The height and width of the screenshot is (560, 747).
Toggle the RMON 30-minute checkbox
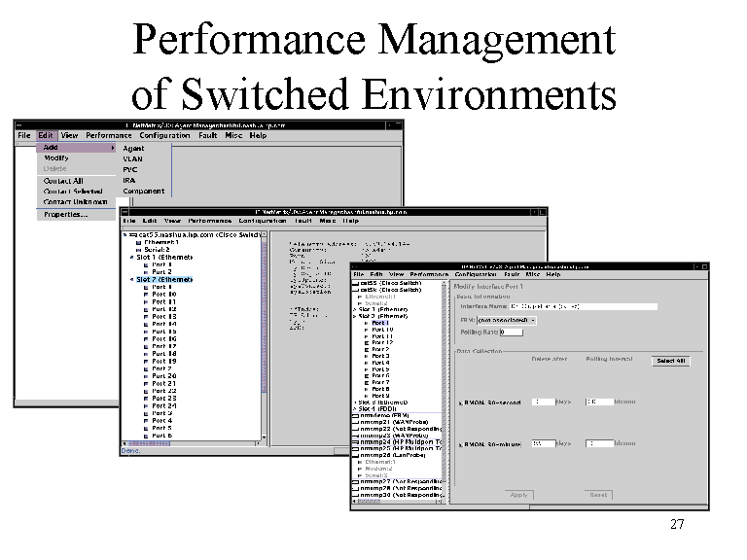click(458, 444)
